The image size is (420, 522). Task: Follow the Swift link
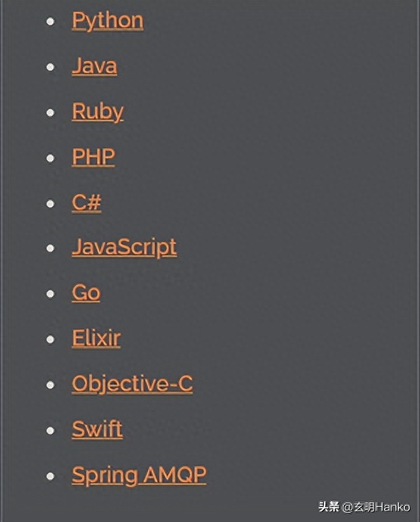point(97,430)
